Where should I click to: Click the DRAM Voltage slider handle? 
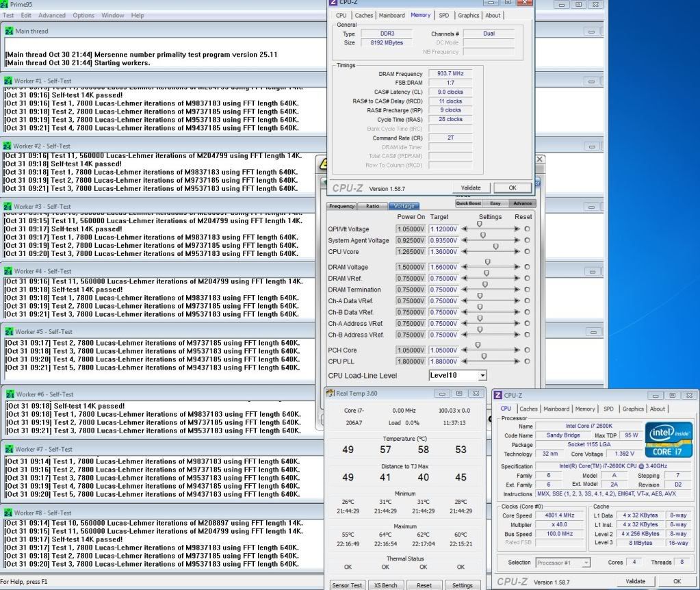(x=487, y=261)
